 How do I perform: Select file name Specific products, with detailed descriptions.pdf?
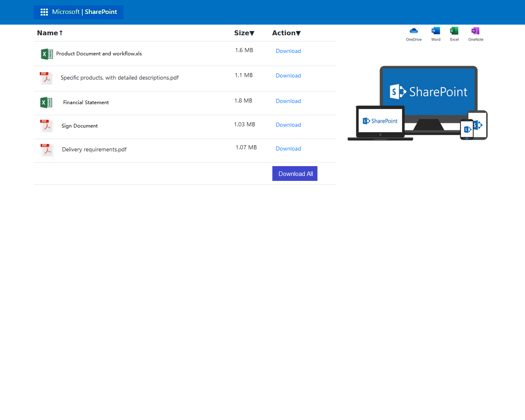point(120,78)
